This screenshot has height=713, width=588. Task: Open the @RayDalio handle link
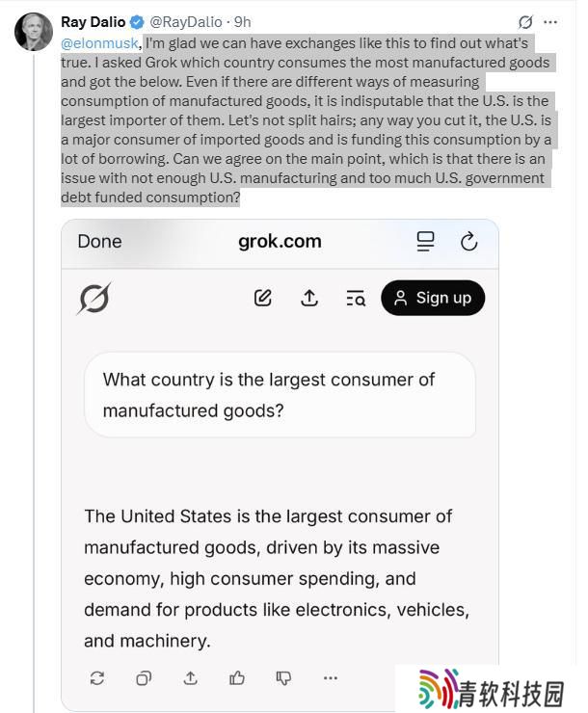tap(185, 22)
